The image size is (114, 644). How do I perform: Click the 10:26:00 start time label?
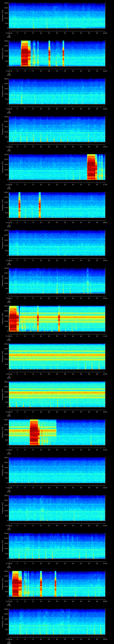tap(9, 184)
